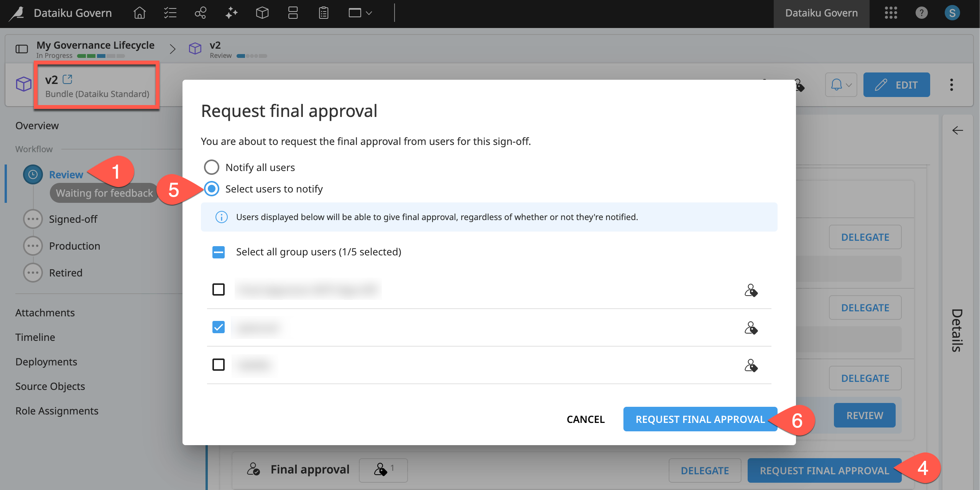
Task: Choose the Select users to notify option
Action: [211, 189]
